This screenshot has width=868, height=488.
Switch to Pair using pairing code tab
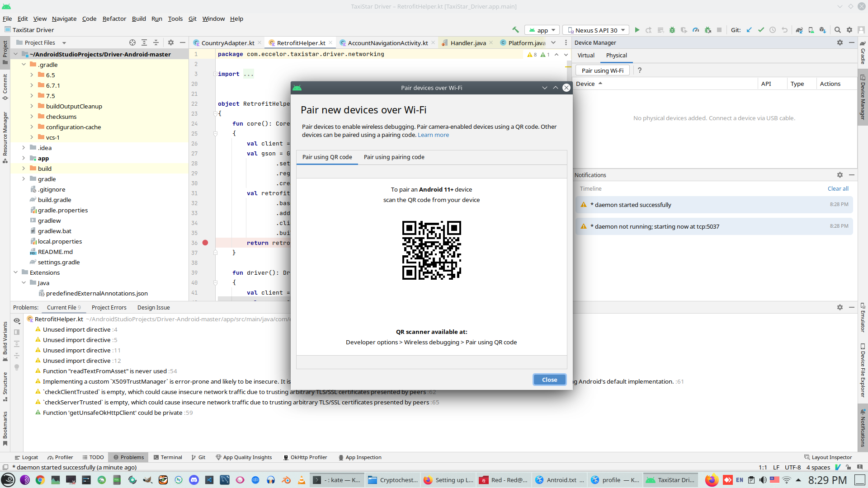[394, 157]
